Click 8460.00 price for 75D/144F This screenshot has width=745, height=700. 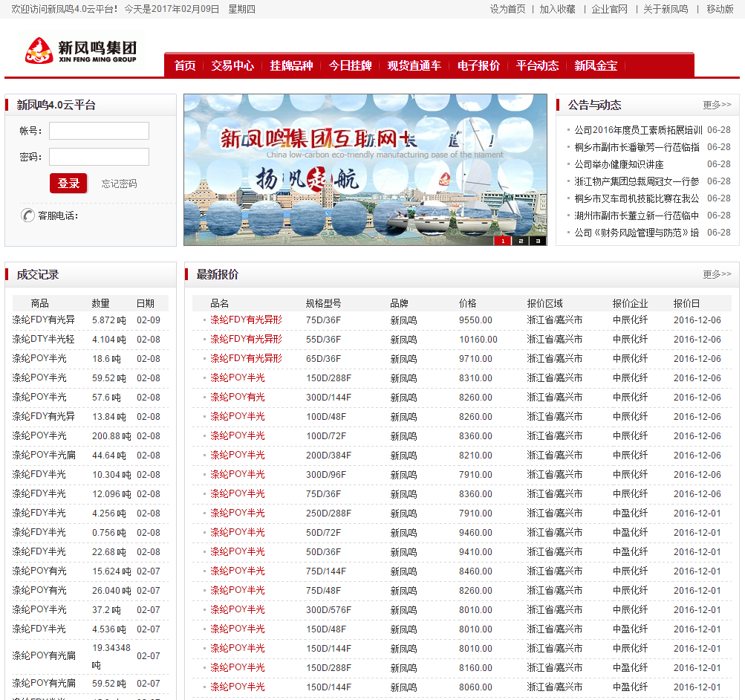(475, 571)
